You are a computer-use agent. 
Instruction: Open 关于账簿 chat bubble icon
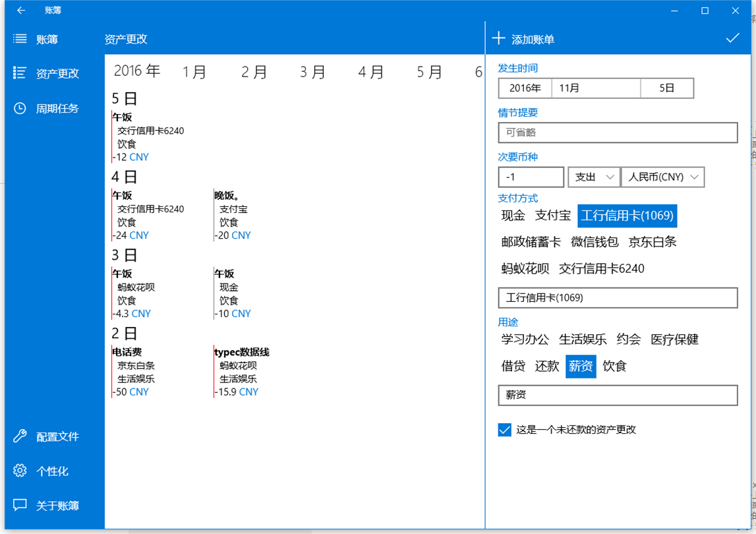click(x=19, y=505)
